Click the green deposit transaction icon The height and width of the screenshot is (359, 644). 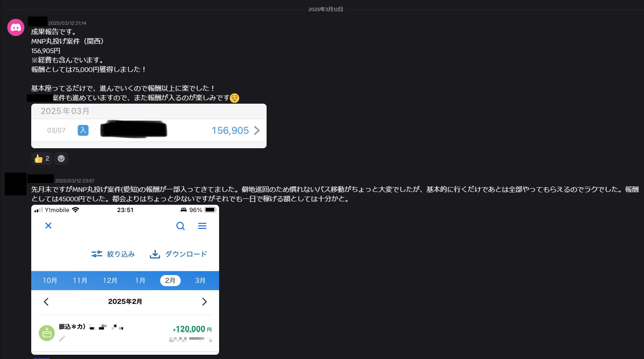coord(47,333)
